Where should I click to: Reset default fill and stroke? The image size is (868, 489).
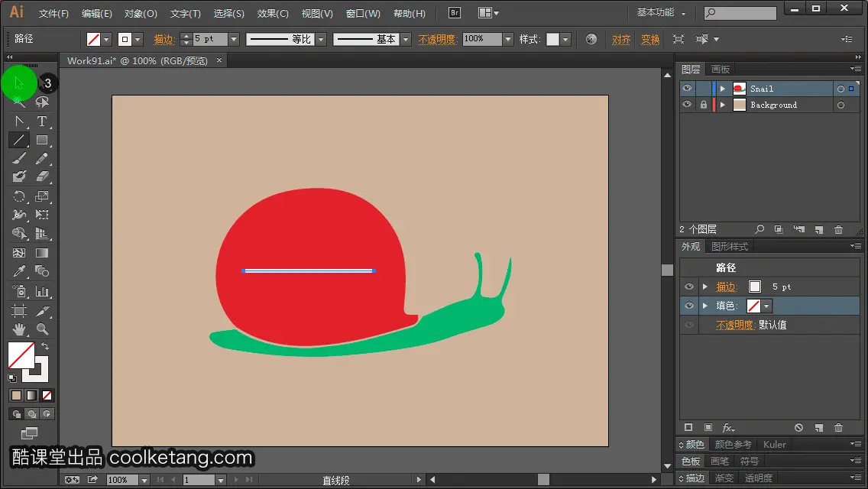[x=12, y=378]
